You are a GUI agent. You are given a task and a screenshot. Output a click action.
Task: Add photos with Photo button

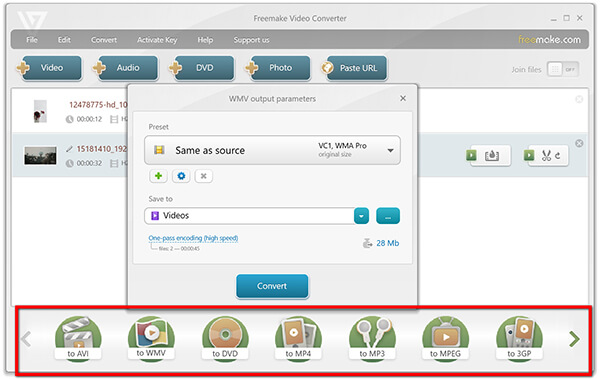click(x=278, y=68)
